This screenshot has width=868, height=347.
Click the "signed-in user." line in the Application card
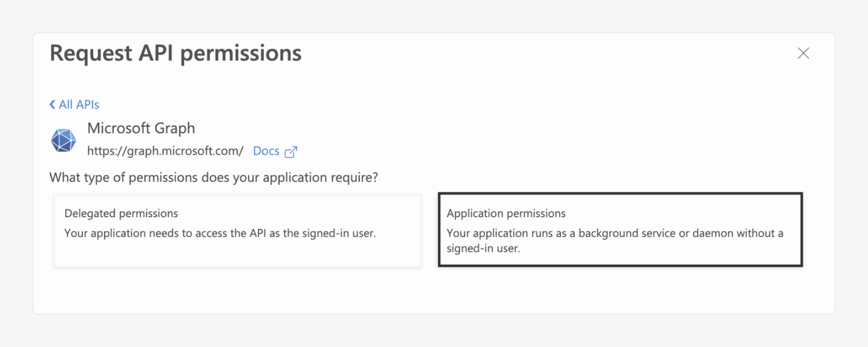[483, 248]
